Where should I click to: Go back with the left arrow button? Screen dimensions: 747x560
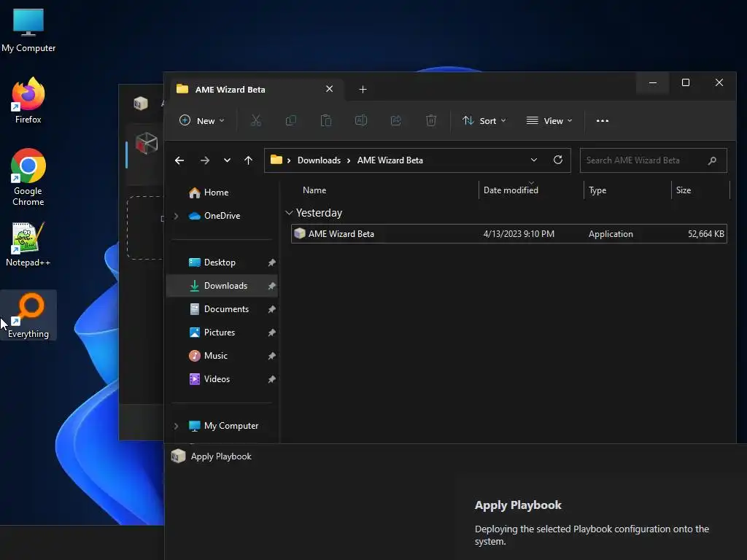(179, 160)
